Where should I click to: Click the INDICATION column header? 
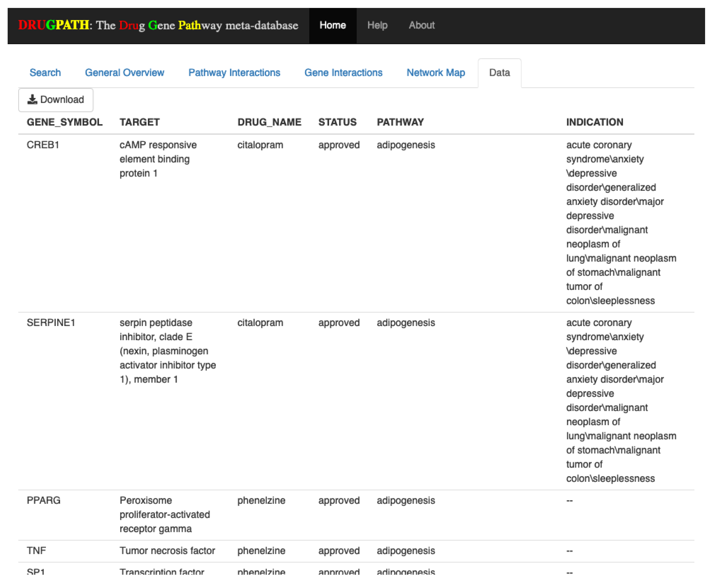point(594,122)
